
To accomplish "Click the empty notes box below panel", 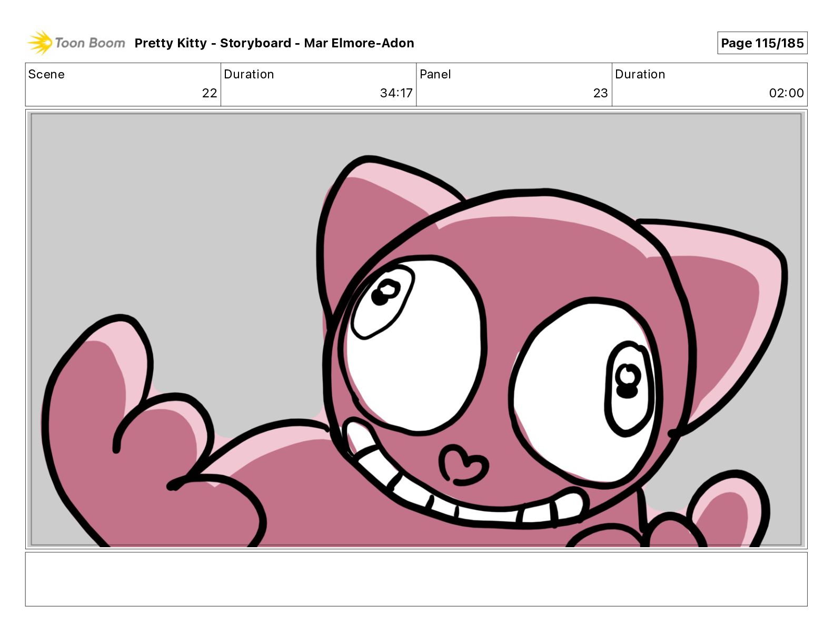I will click(416, 579).
